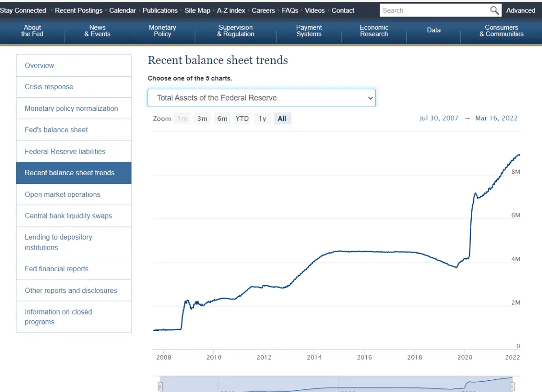The image size is (542, 392).
Task: Set chart zoom to 3m
Action: 202,119
